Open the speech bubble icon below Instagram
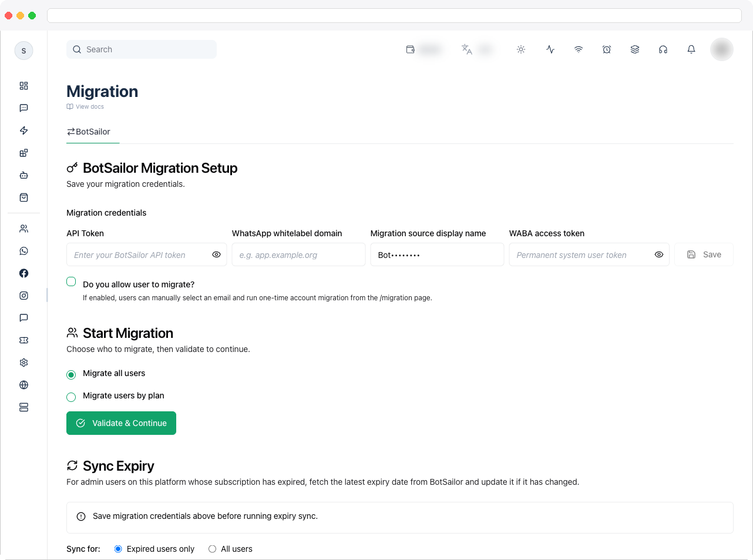The image size is (753, 560). [x=23, y=318]
